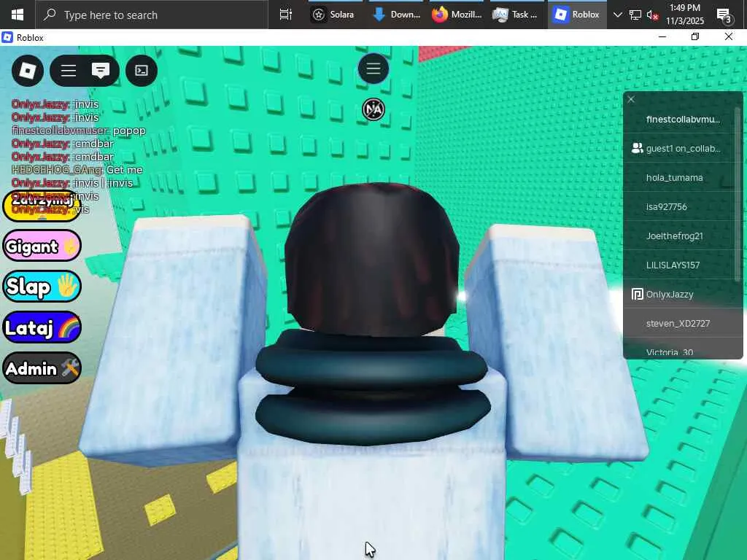The height and width of the screenshot is (560, 747).
Task: Close the player list panel
Action: point(631,99)
